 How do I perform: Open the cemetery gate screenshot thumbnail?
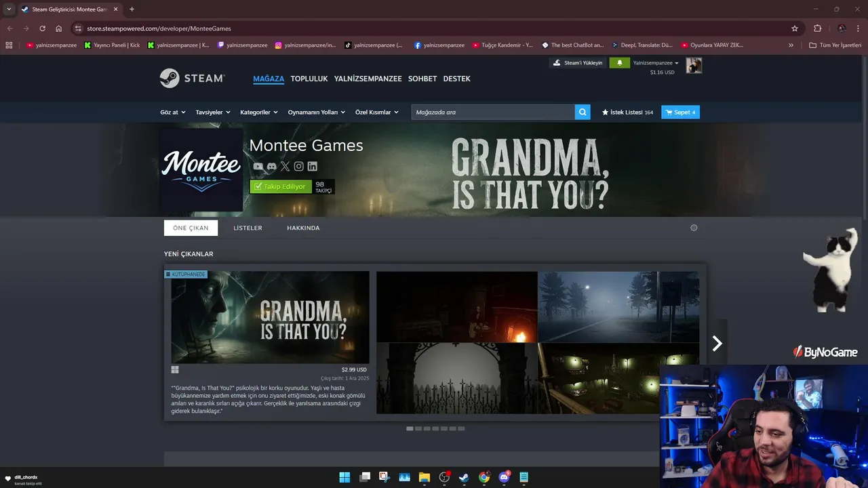coord(457,378)
